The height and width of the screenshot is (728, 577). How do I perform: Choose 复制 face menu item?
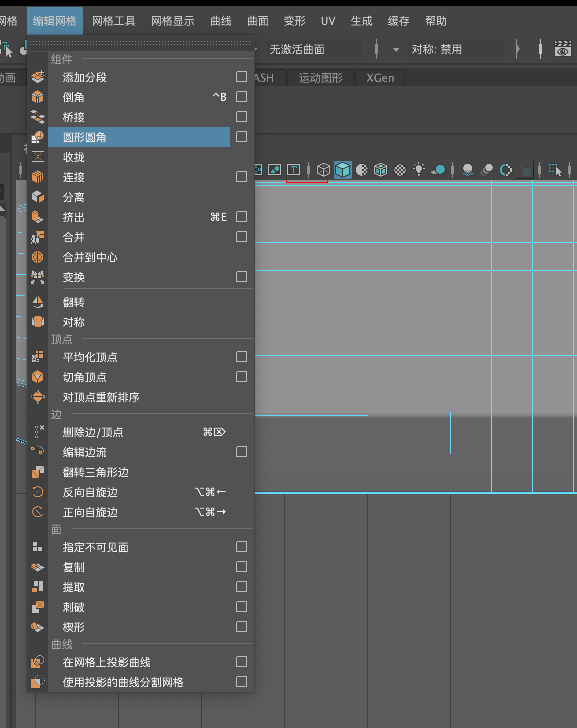[x=139, y=567]
